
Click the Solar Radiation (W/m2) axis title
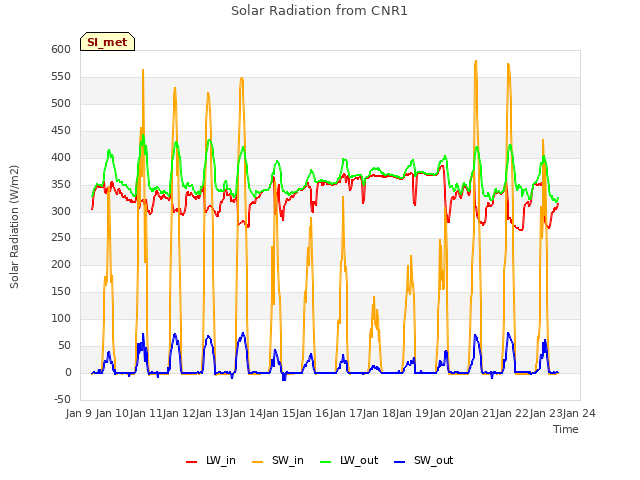[x=14, y=227]
